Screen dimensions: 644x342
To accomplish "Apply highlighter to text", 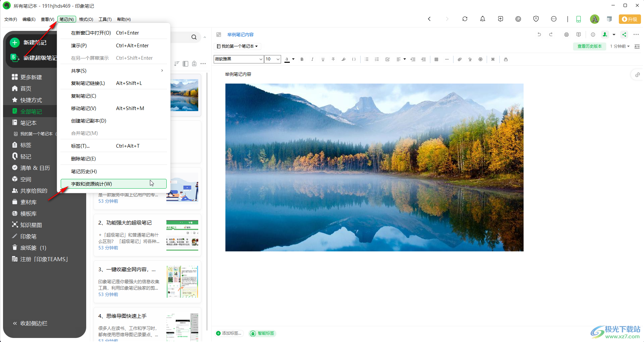I will click(343, 59).
